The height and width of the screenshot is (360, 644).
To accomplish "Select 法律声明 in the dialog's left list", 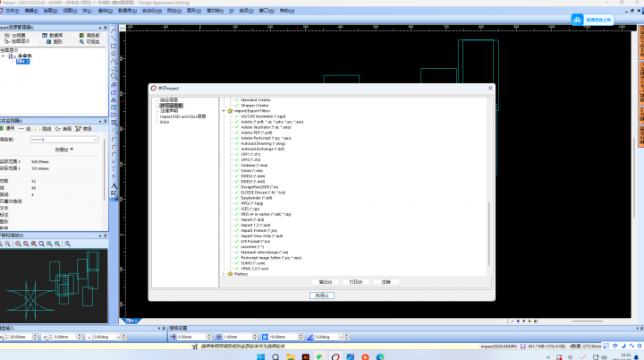I will click(x=167, y=110).
